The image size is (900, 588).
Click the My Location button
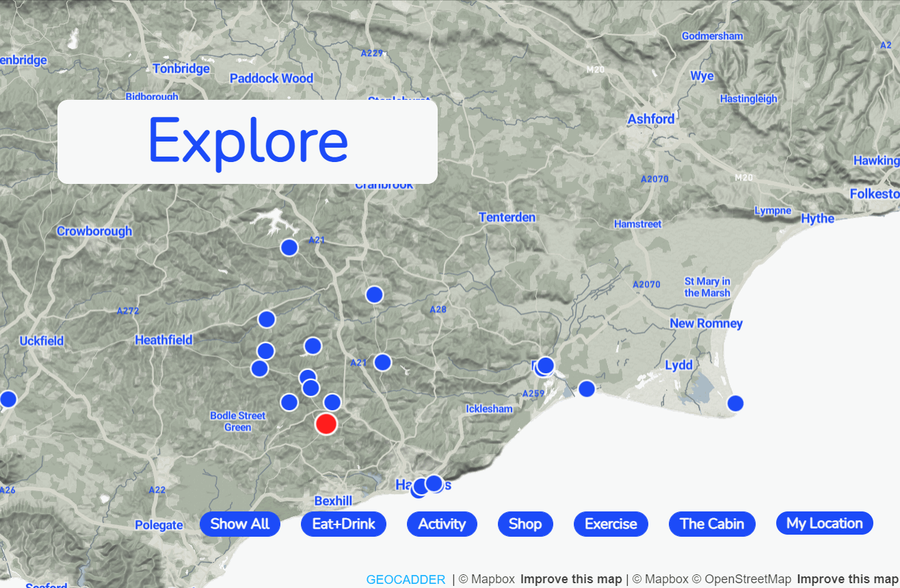click(824, 524)
